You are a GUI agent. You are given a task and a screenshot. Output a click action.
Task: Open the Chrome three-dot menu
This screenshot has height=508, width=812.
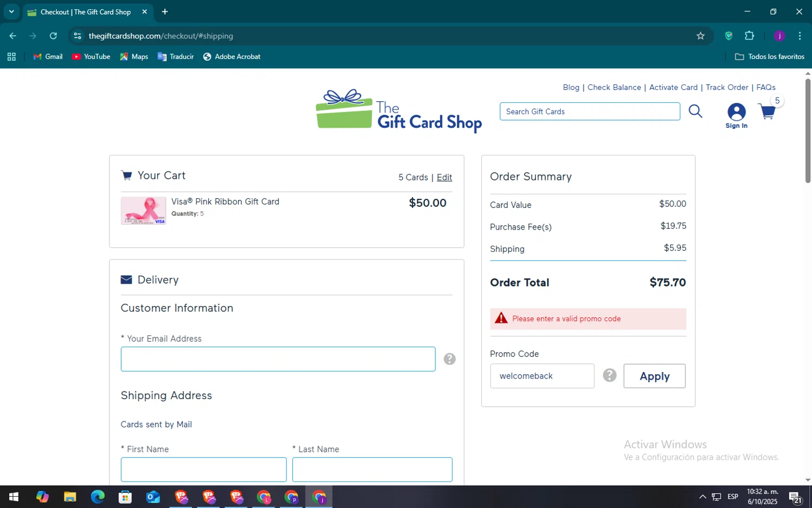pyautogui.click(x=800, y=36)
